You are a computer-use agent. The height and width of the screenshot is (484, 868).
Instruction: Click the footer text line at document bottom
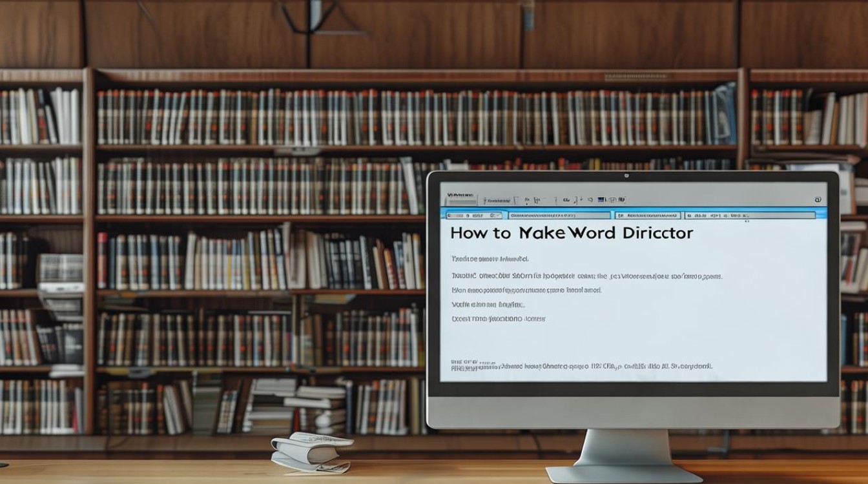(x=581, y=366)
